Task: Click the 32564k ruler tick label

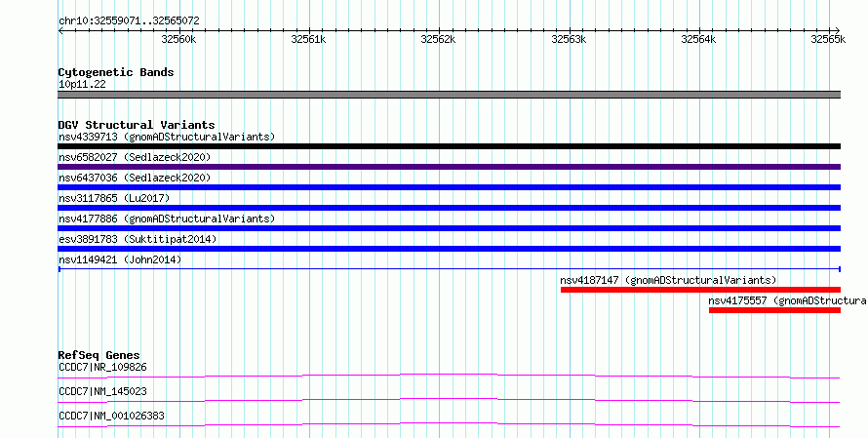Action: click(x=698, y=39)
